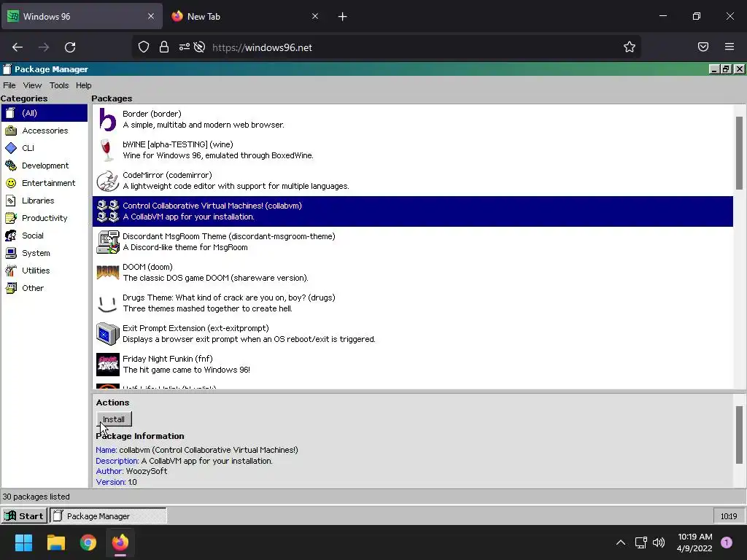Select the Accessories category label

(x=44, y=131)
